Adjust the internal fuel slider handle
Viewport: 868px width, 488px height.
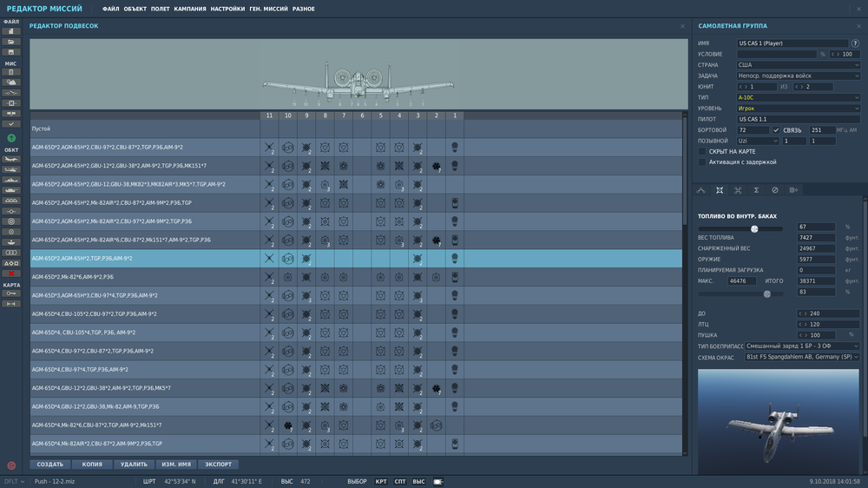tap(754, 228)
